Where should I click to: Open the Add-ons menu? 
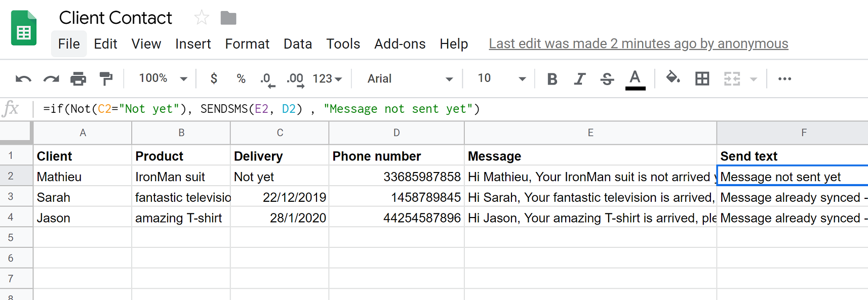tap(400, 44)
